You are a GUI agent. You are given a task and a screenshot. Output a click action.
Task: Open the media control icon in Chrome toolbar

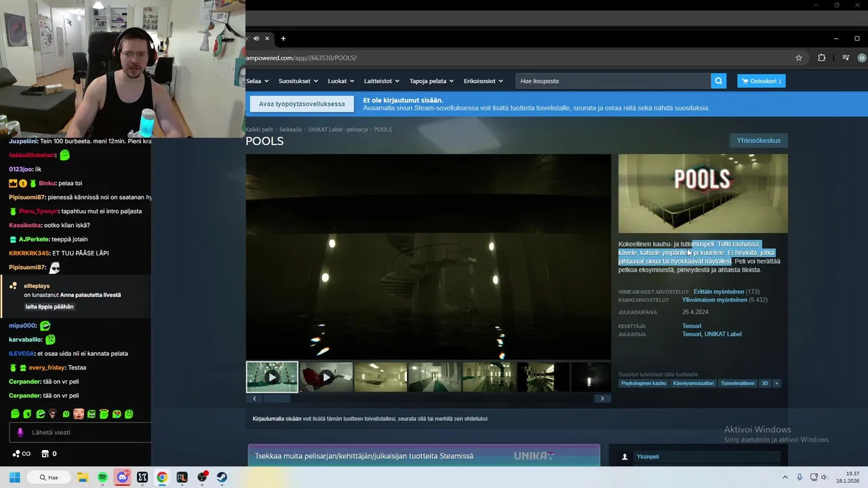coord(846,58)
